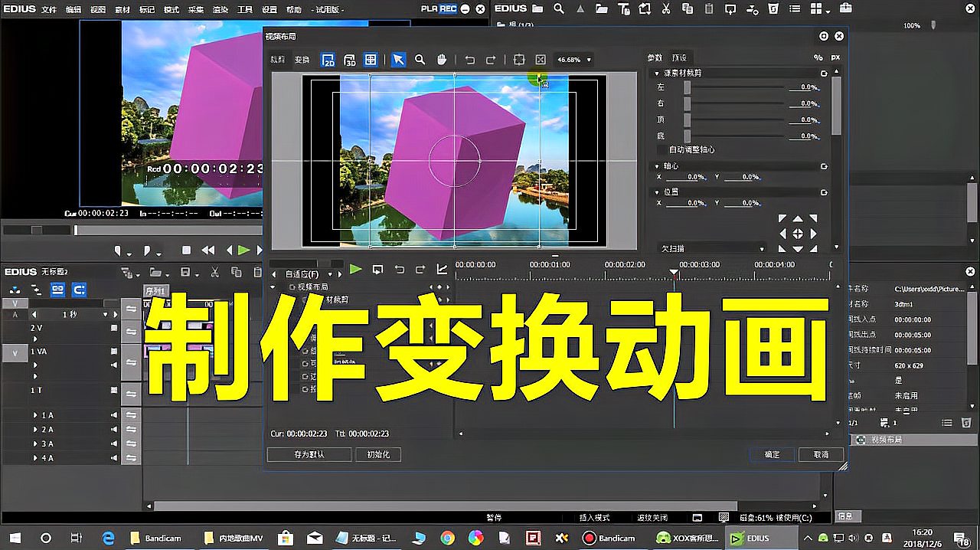Select the zoom magnifier tool

pyautogui.click(x=420, y=59)
